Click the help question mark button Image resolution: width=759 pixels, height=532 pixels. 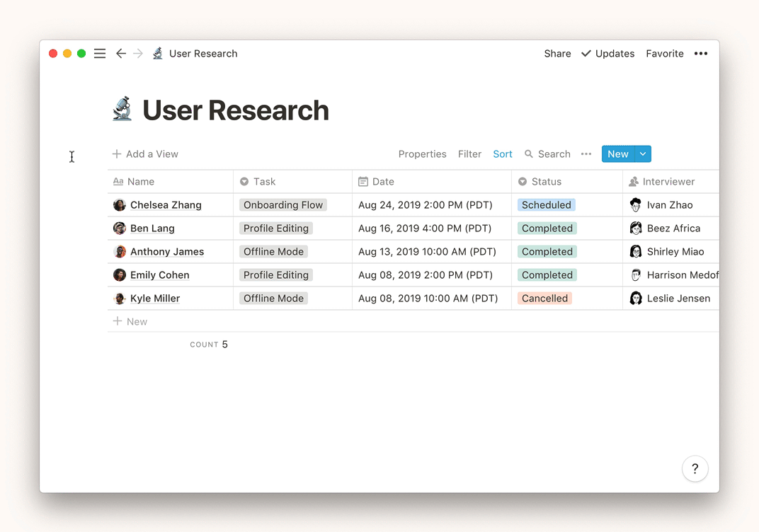695,468
